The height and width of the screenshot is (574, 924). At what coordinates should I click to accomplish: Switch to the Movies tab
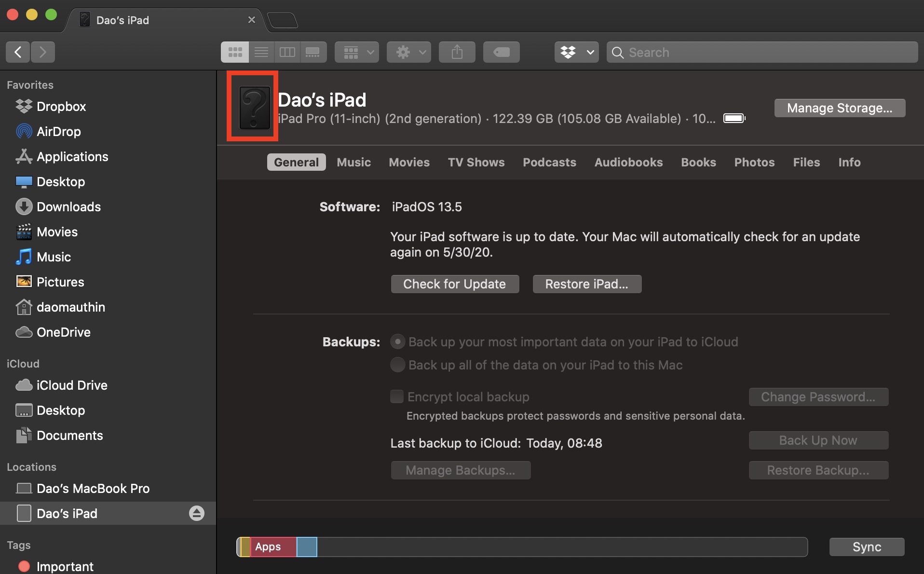click(x=409, y=162)
